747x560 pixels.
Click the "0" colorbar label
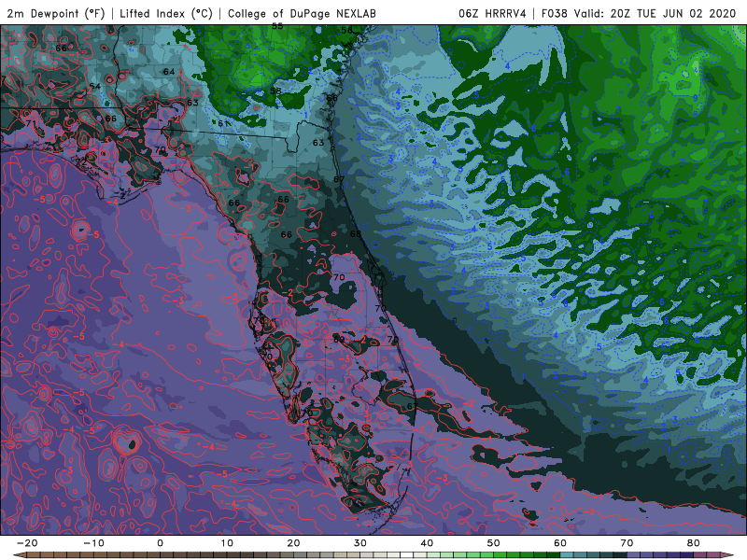160,543
